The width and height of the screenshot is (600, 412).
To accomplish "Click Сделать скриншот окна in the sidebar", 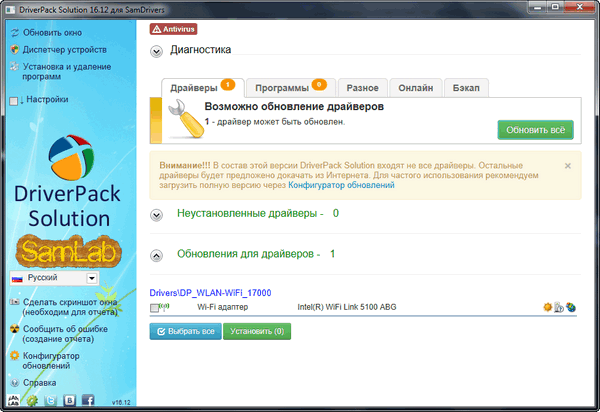I will click(x=70, y=307).
